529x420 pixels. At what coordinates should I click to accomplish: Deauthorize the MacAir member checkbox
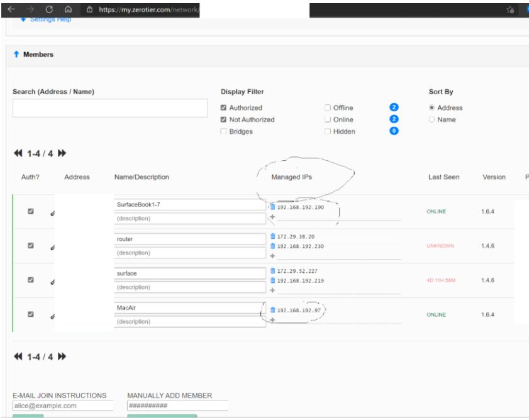pos(31,314)
